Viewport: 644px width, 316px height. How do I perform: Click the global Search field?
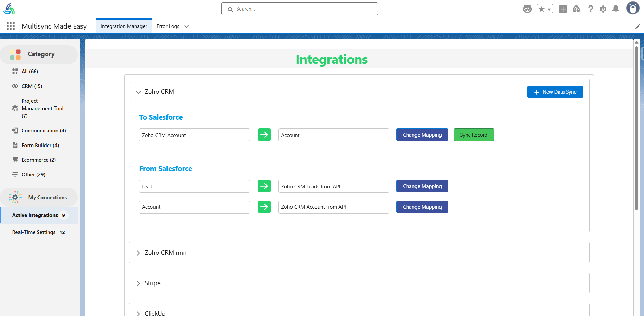[x=299, y=9]
